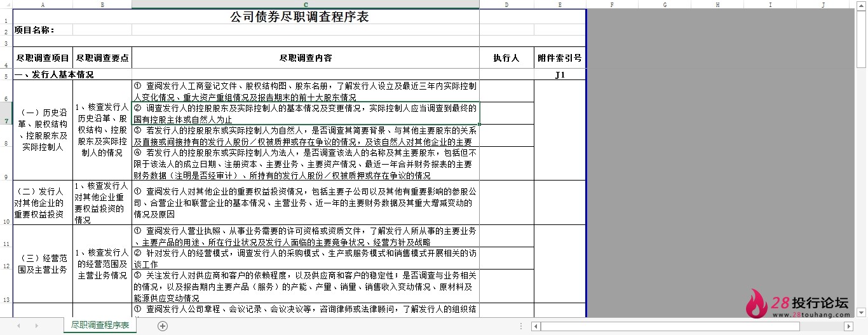Select row 6 header
The image size is (868, 335).
click(6, 91)
